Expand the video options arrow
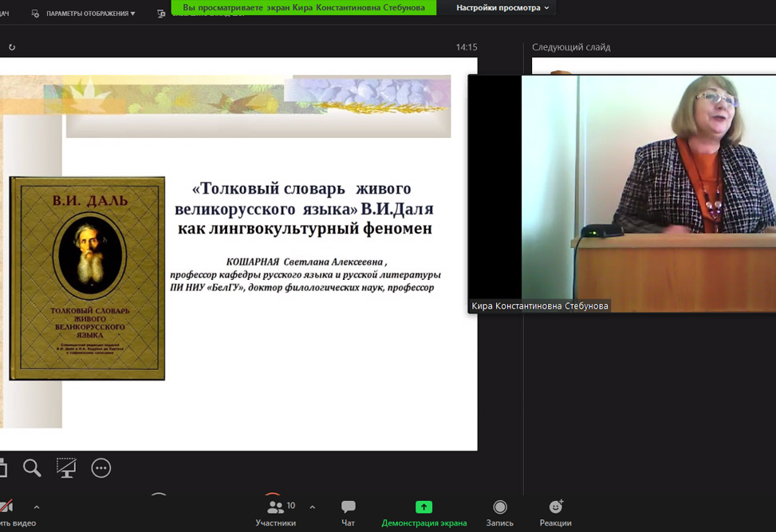 click(37, 507)
